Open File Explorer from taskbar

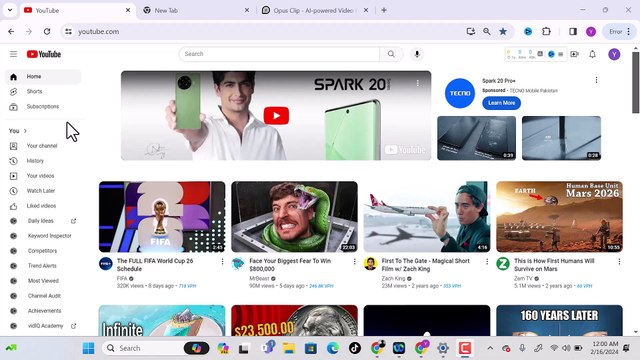pyautogui.click(x=289, y=348)
